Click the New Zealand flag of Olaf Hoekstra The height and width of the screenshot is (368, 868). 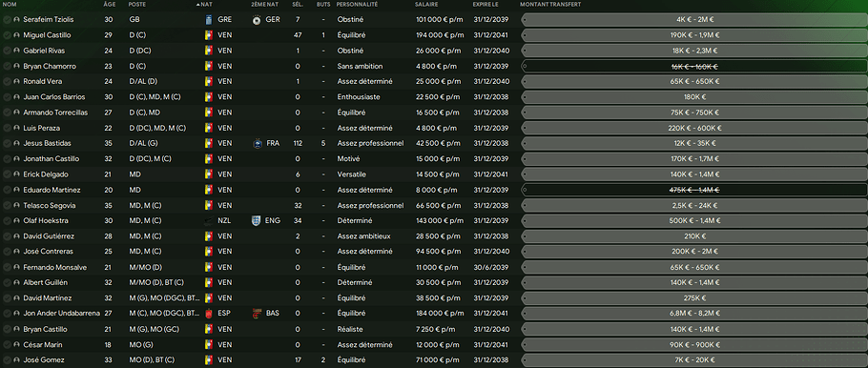[208, 221]
